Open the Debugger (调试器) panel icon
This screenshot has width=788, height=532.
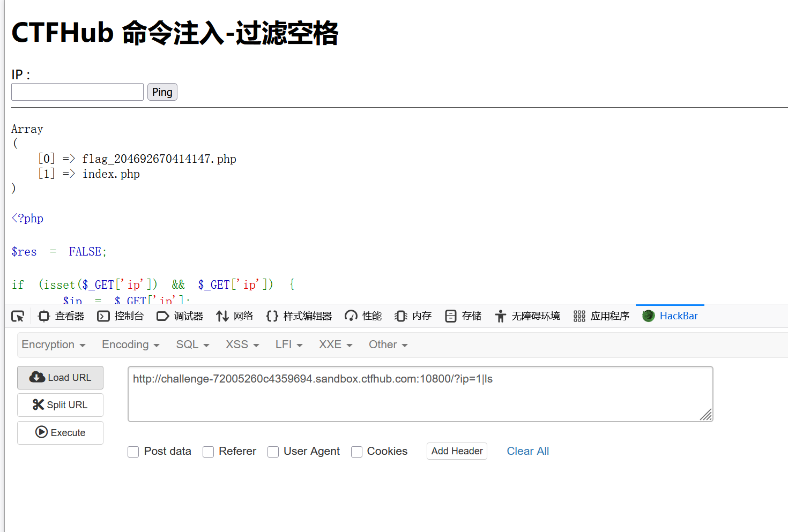pyautogui.click(x=163, y=316)
